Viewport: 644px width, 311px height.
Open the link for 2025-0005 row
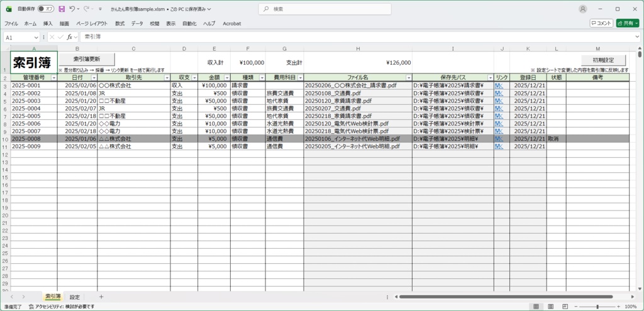[499, 116]
